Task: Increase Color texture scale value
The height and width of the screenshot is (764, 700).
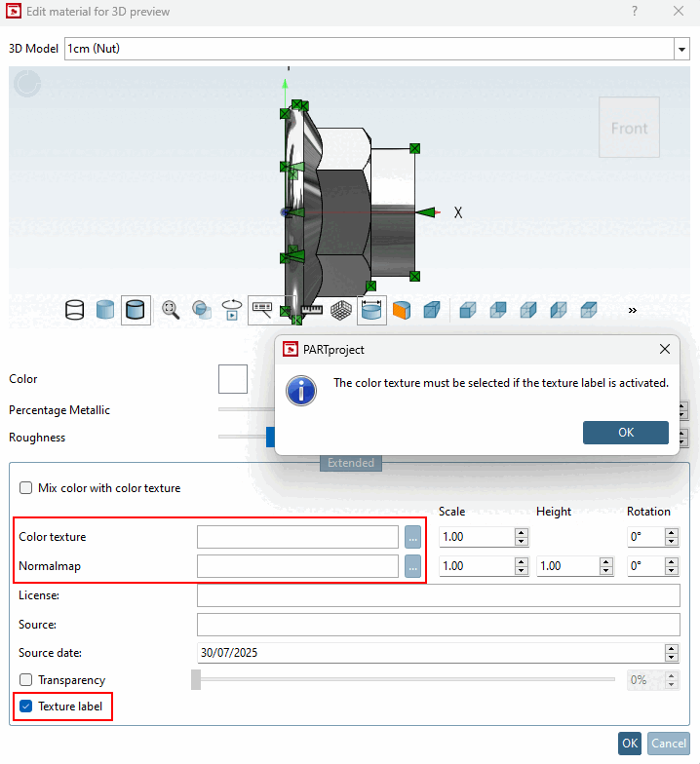Action: [521, 532]
